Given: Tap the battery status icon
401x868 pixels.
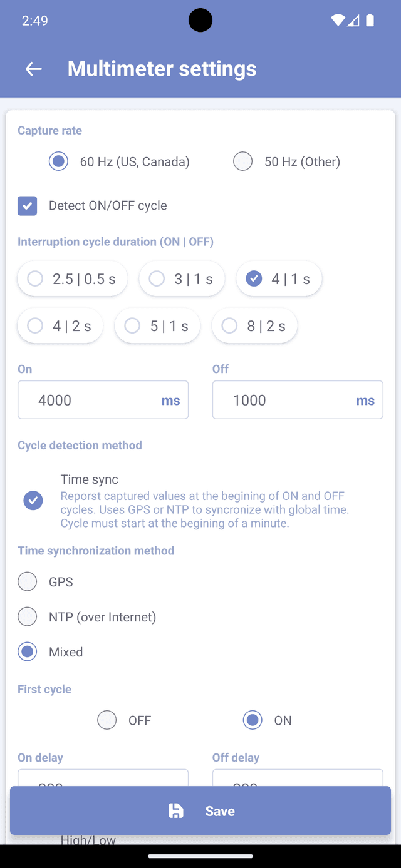Looking at the screenshot, I should pos(370,21).
